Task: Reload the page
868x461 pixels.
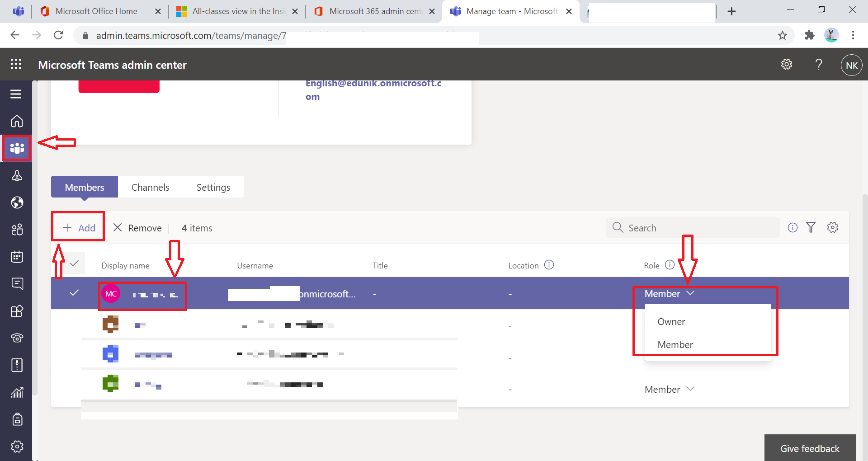Action: [x=58, y=35]
